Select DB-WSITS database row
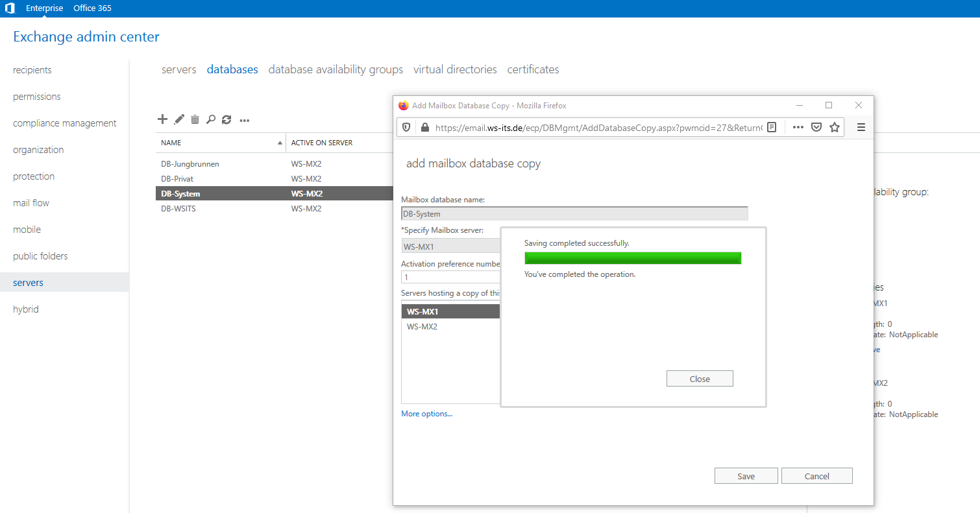980x513 pixels. pos(275,209)
